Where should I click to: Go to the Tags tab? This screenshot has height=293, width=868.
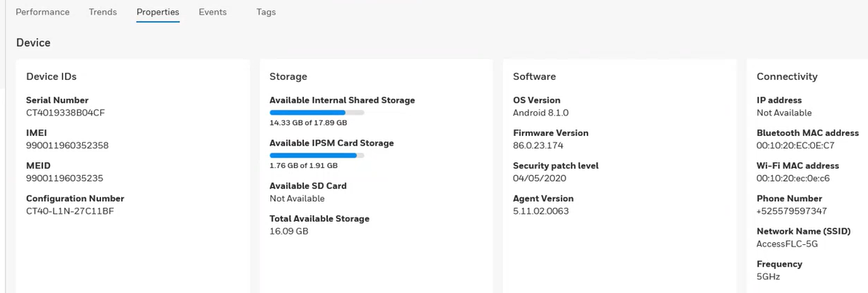click(x=266, y=12)
